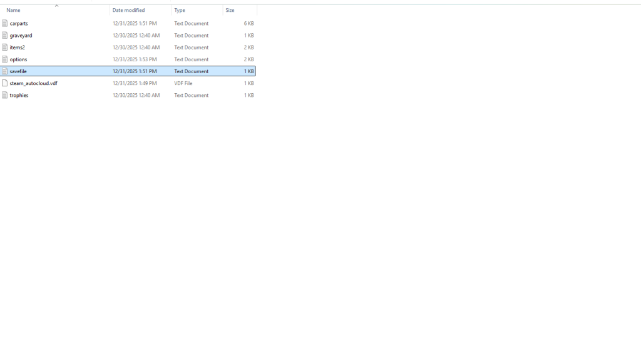This screenshot has width=641, height=364.
Task: Sort files by the Name column header
Action: [14, 11]
